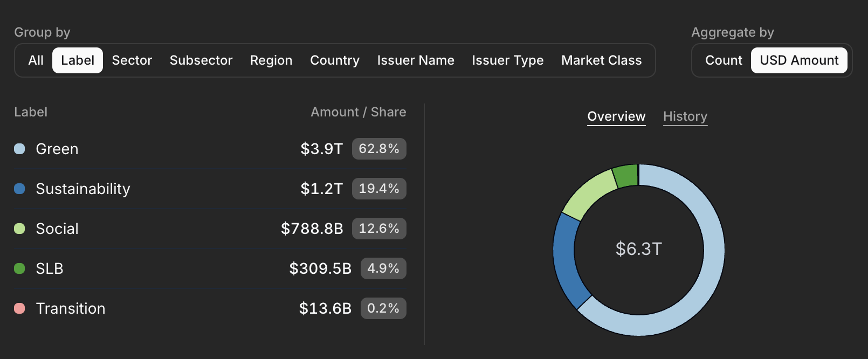
Task: Click the 19.4% share badge
Action: (x=379, y=189)
